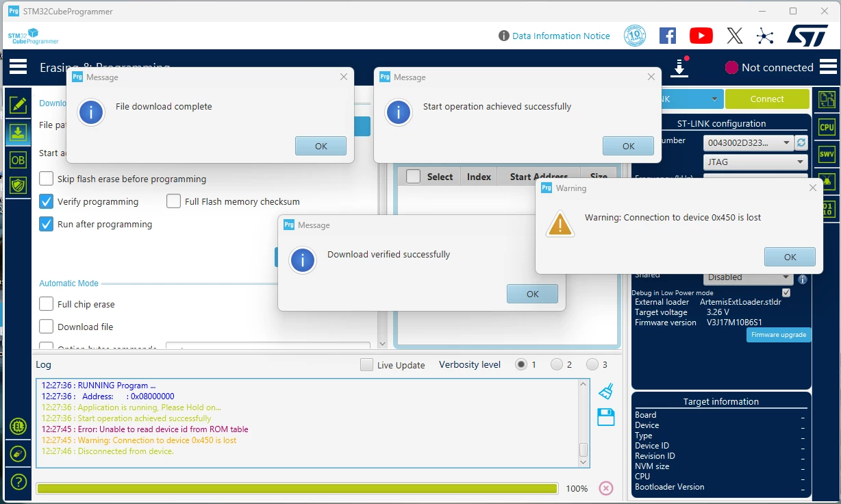Refresh the ST-LINK serial number list
Viewport: 841px width, 504px height.
(x=802, y=142)
